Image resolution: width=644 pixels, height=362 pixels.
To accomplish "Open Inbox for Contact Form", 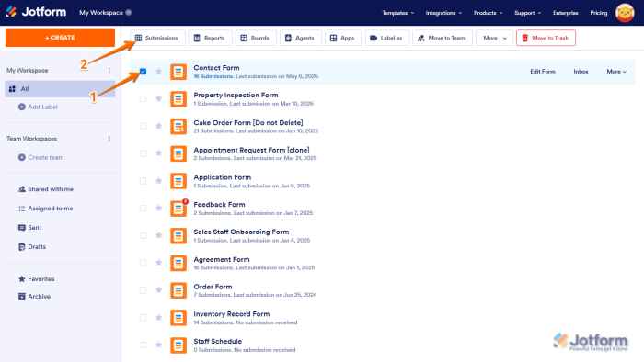I will (x=581, y=72).
